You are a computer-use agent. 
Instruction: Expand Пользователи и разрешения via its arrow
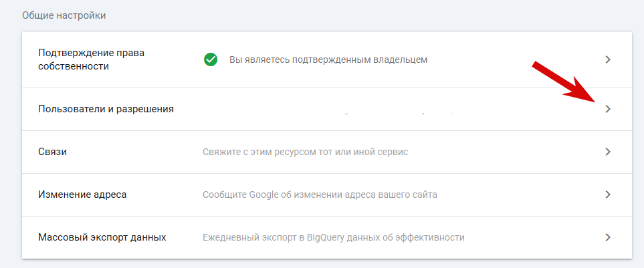click(x=609, y=109)
